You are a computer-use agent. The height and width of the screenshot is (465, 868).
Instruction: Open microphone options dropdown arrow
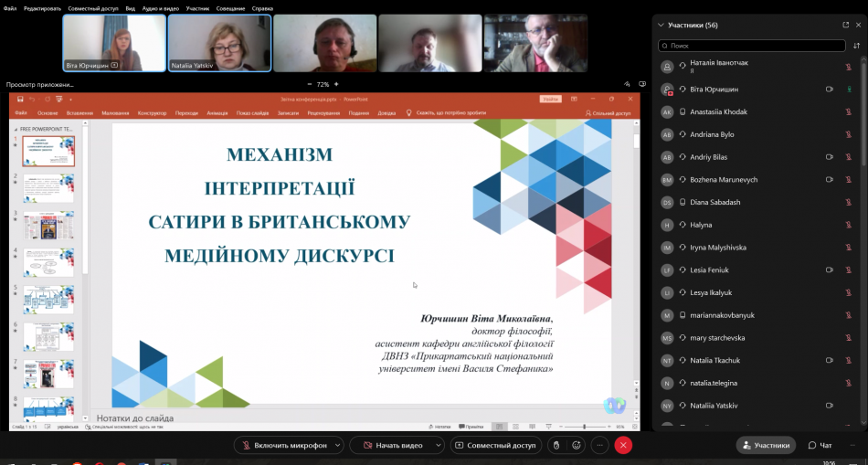[338, 445]
